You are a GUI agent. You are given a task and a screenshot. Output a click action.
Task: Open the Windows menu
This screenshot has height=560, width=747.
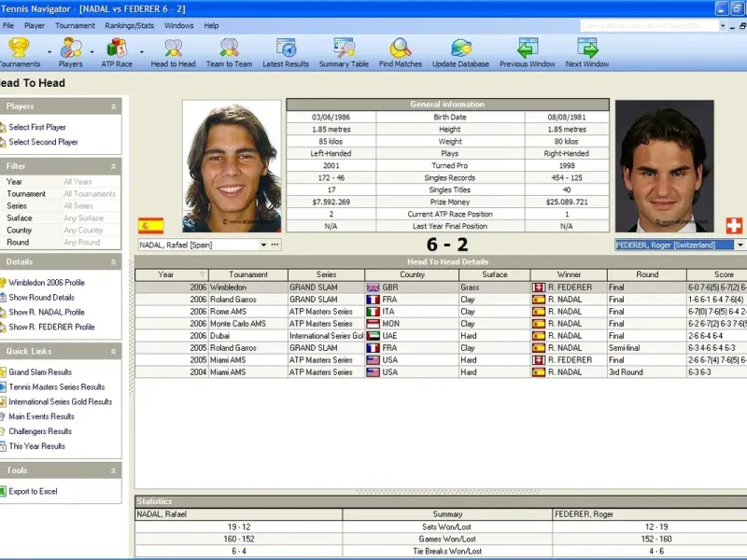click(x=178, y=26)
